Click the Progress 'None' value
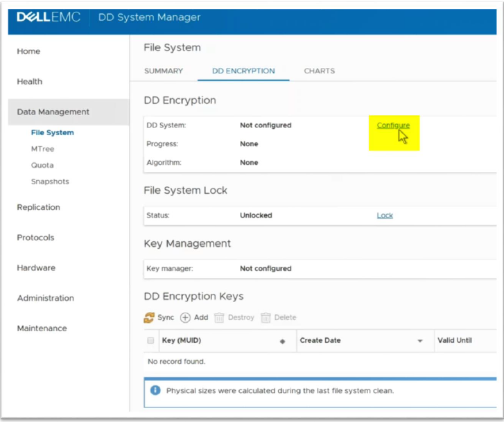Screen dimensions: 504x422 [249, 144]
